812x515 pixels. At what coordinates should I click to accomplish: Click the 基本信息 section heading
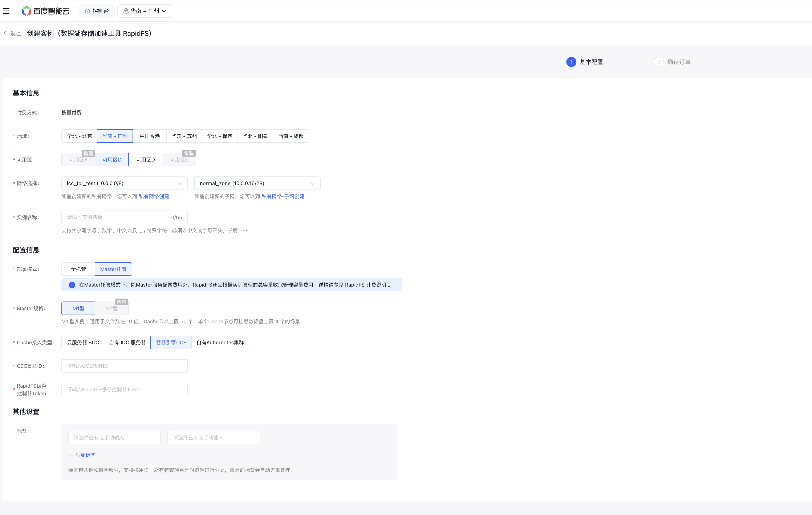(x=26, y=93)
